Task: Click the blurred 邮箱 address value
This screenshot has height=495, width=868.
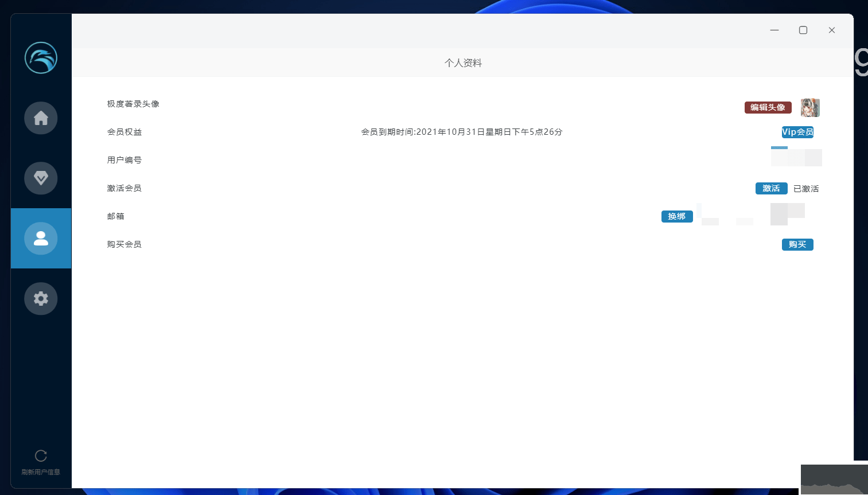Action: click(x=752, y=215)
